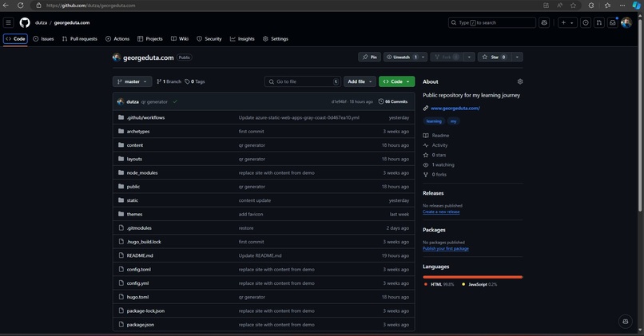Open the notifications inbox icon
Image resolution: width=644 pixels, height=336 pixels.
tap(613, 22)
